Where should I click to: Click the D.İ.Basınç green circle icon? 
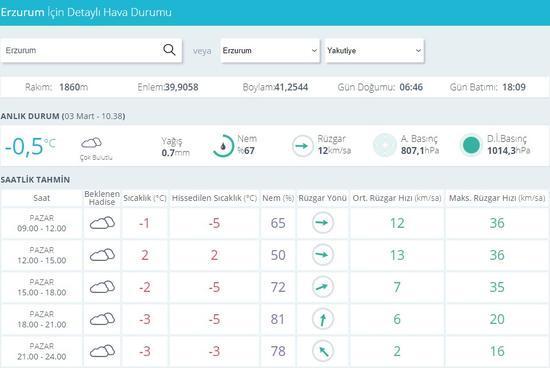pos(471,145)
